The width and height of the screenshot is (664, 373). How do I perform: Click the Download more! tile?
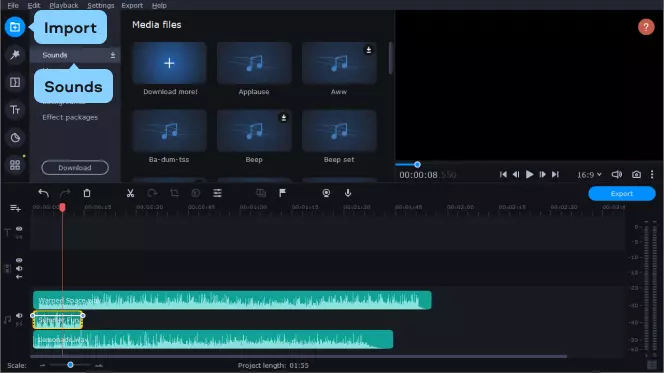[x=169, y=63]
